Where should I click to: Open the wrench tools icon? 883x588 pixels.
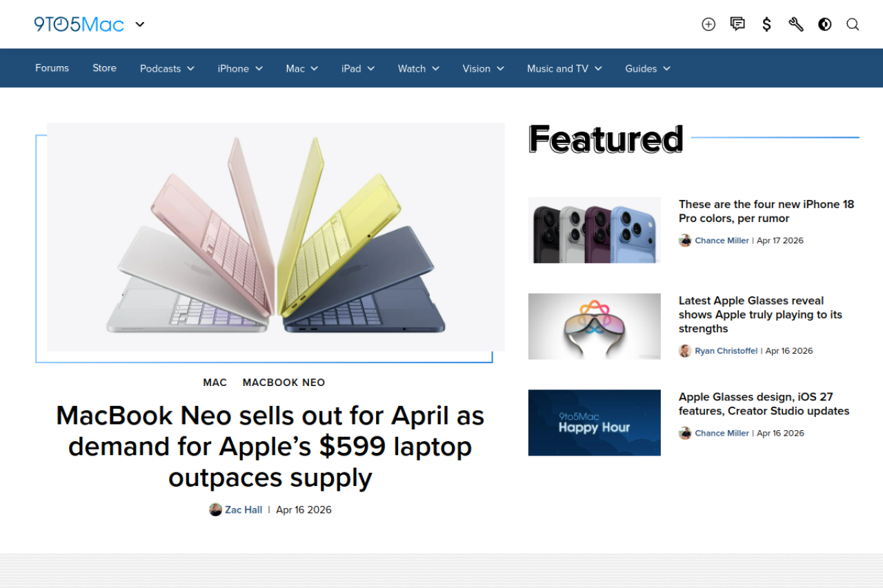pos(796,24)
